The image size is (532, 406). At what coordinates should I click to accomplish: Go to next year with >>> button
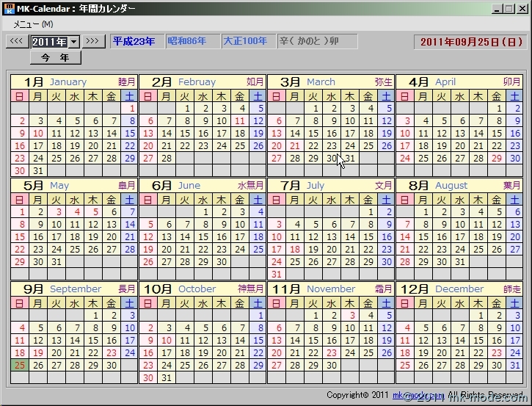pyautogui.click(x=93, y=41)
